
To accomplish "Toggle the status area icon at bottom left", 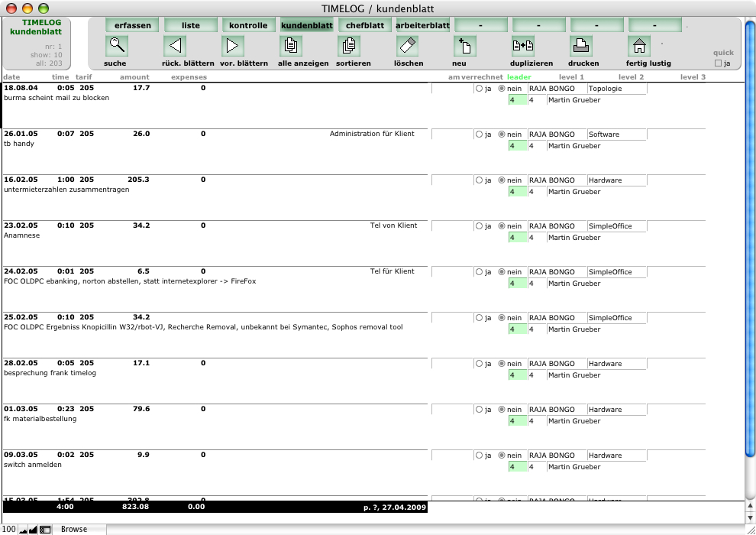I will tap(45, 529).
